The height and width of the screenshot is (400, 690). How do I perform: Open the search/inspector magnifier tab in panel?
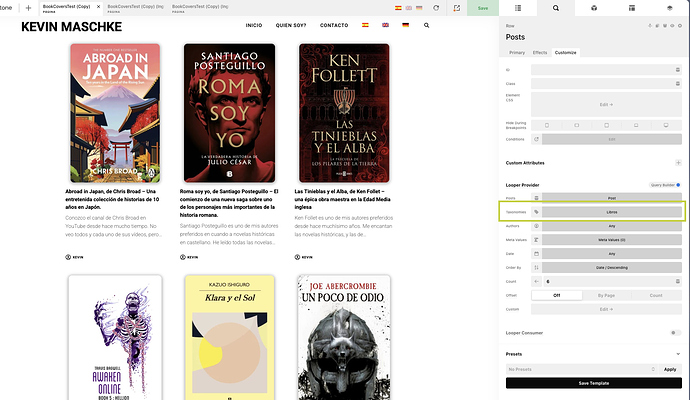(556, 8)
